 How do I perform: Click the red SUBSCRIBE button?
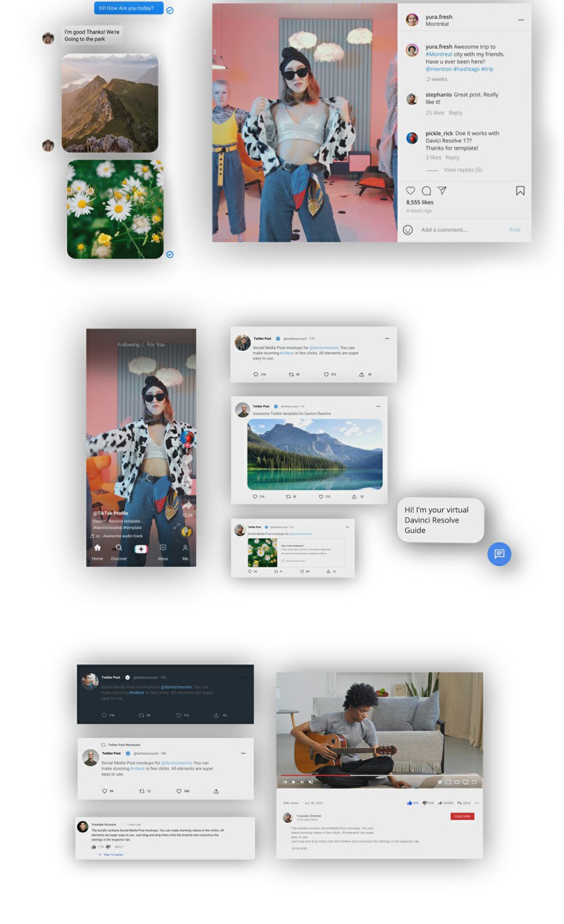point(462,816)
